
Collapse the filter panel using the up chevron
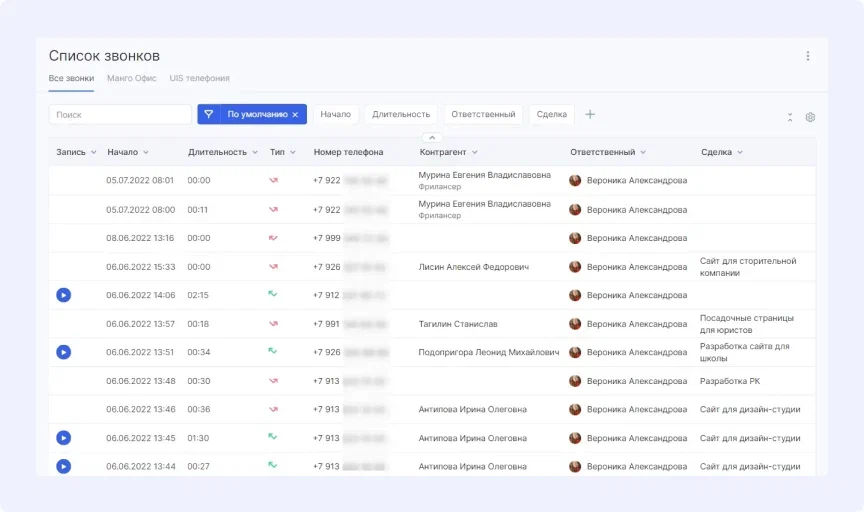pyautogui.click(x=431, y=137)
